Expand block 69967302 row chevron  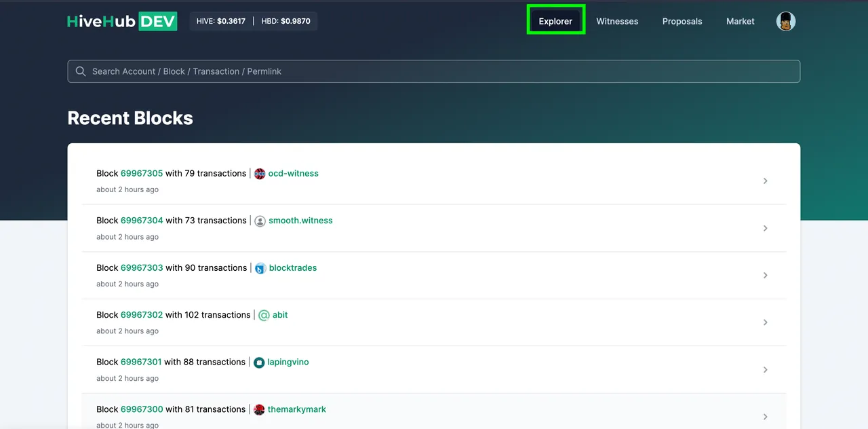point(765,322)
